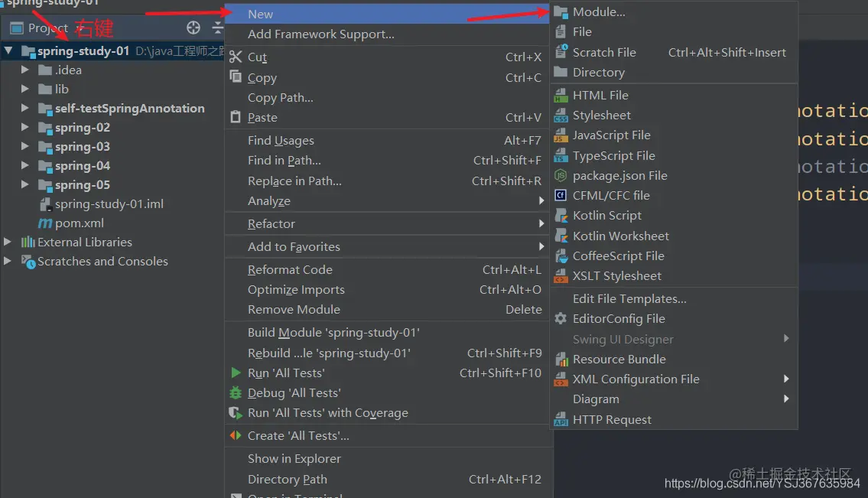The height and width of the screenshot is (498, 868).
Task: Select Rebuild module 'spring-study-01'
Action: coord(387,353)
